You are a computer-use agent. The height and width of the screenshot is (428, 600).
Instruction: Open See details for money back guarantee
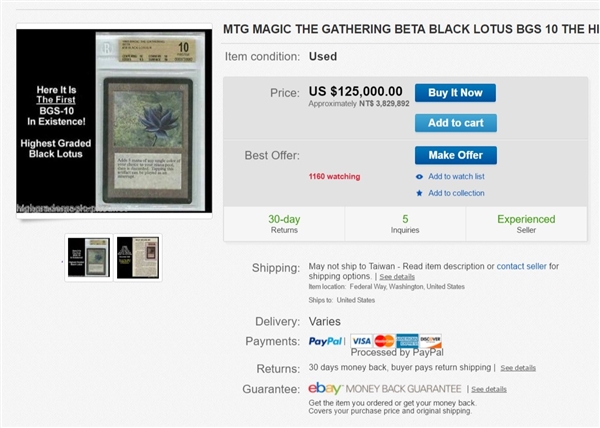click(x=489, y=389)
